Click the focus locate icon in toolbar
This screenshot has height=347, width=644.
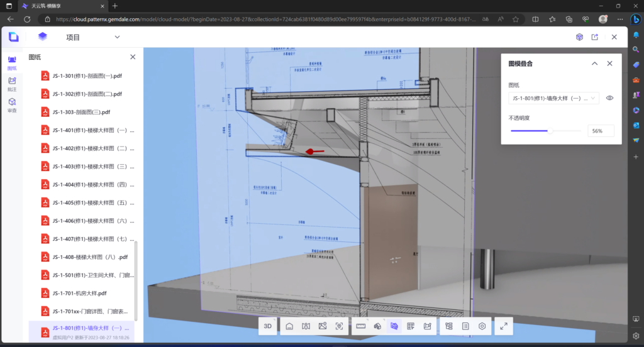(x=339, y=326)
